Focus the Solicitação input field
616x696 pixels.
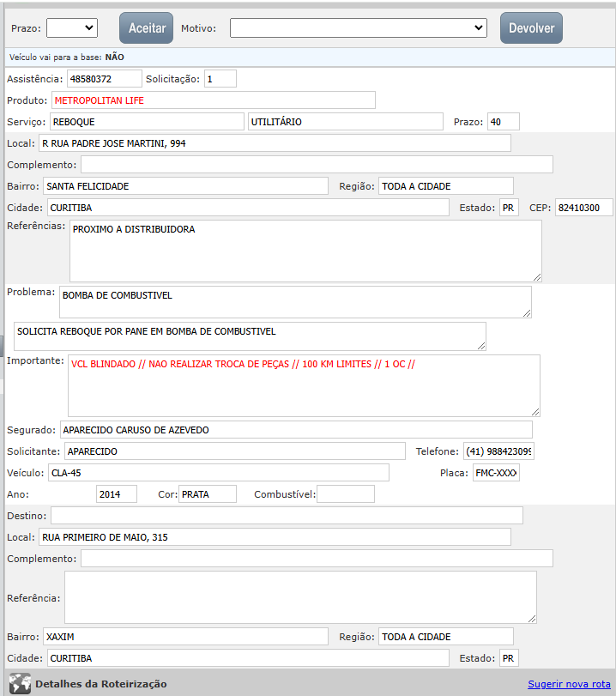[220, 79]
